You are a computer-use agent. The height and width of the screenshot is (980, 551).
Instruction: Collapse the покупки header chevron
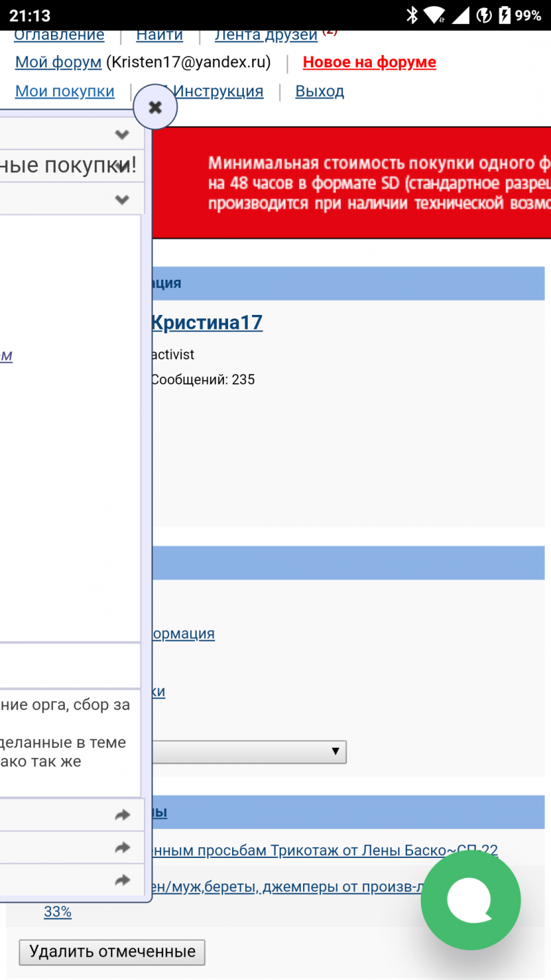pos(122,165)
